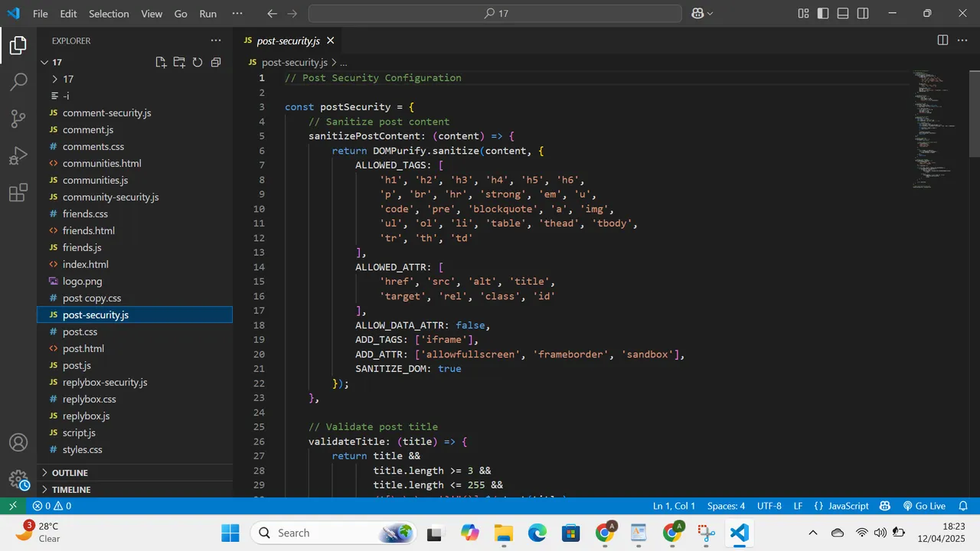Viewport: 980px width, 551px height.
Task: Change indentation via Spaces: 4
Action: (x=726, y=506)
